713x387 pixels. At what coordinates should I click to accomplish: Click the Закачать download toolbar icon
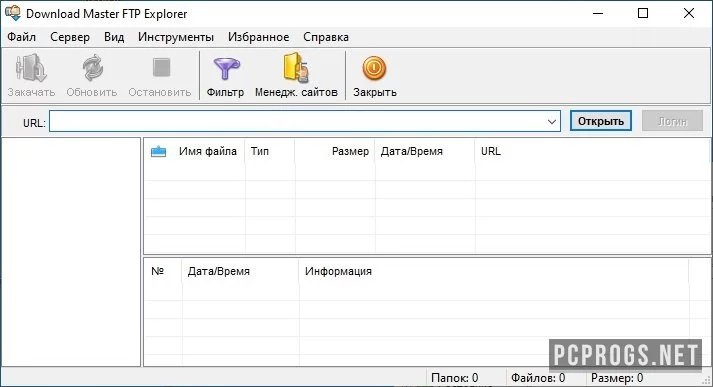click(x=31, y=68)
